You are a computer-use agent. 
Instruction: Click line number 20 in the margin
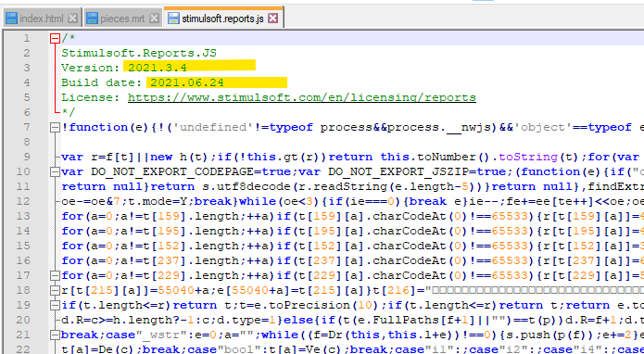coord(23,320)
